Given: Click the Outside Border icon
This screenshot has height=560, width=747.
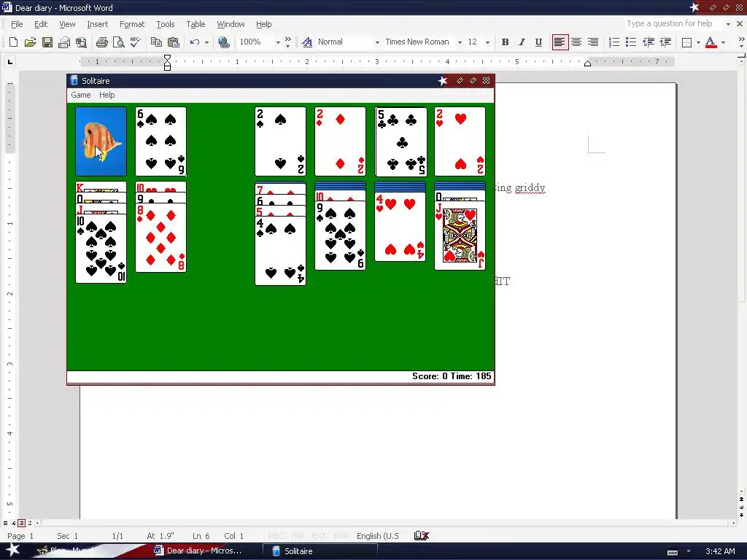Looking at the screenshot, I should pos(686,42).
